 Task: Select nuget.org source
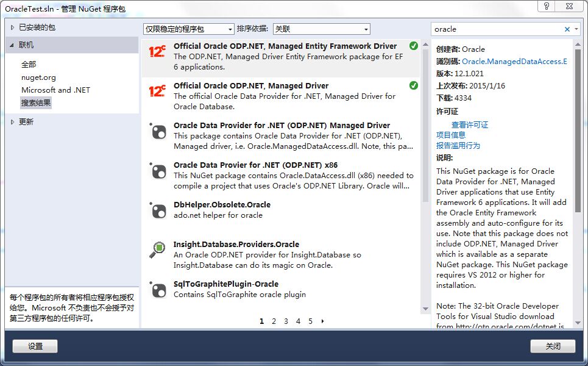(x=38, y=77)
